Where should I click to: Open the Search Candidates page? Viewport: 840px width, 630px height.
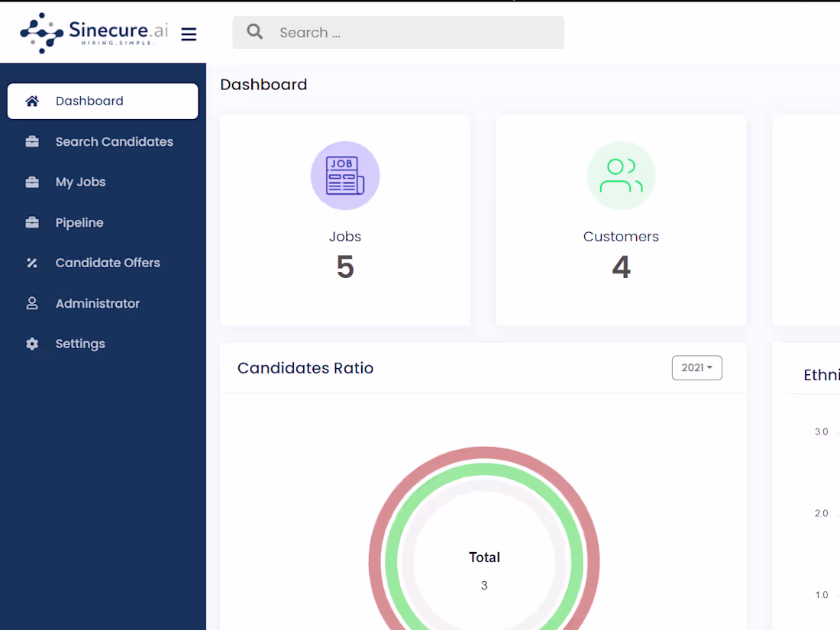coord(114,141)
